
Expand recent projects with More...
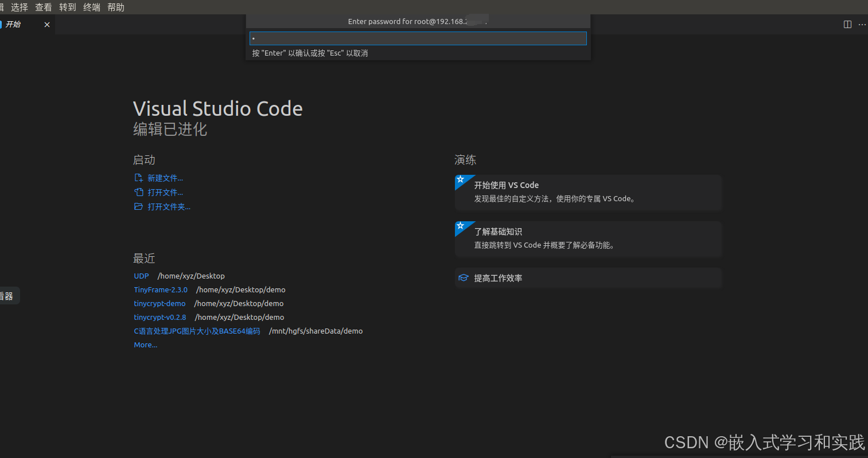(x=145, y=345)
